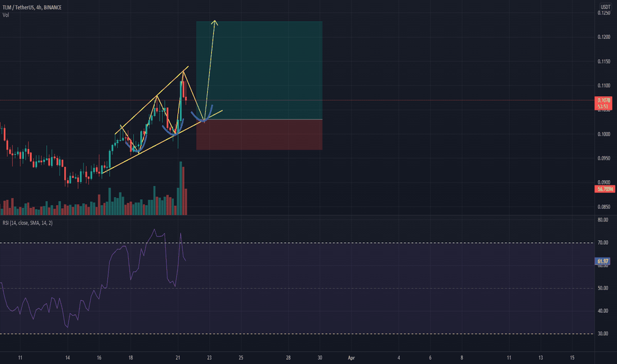Viewport: 617px width, 364px height.
Task: Click the 0.1000 price axis label
Action: pos(604,134)
